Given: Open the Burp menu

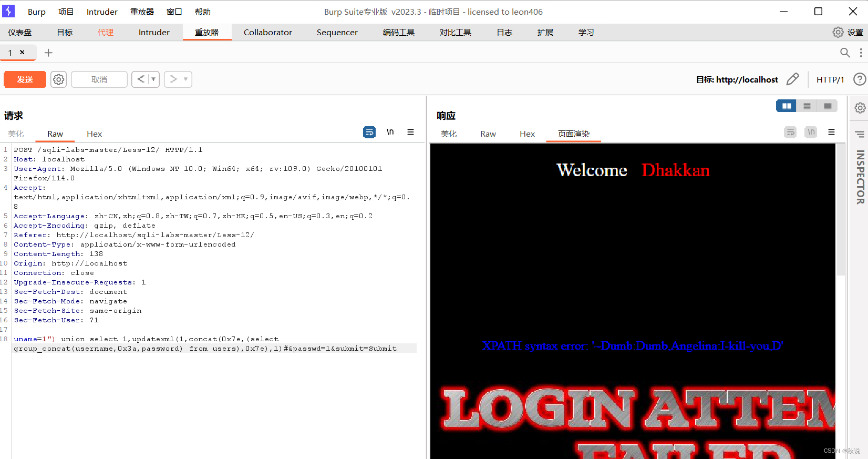Looking at the screenshot, I should 37,12.
